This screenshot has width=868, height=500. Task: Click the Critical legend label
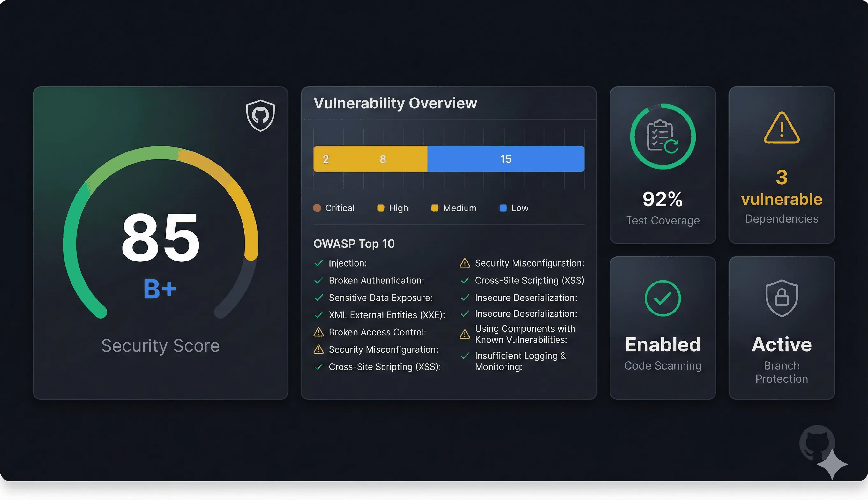tap(340, 208)
